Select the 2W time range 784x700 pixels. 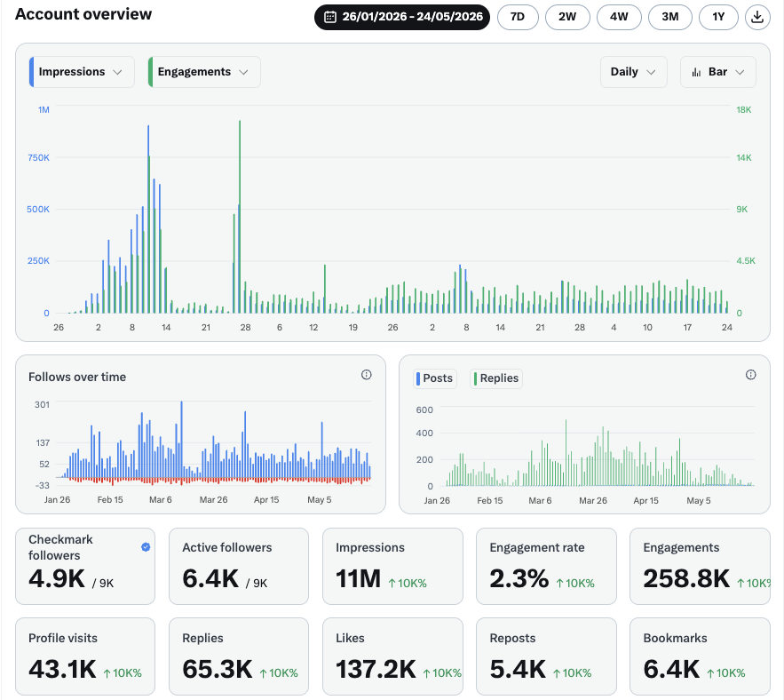567,17
